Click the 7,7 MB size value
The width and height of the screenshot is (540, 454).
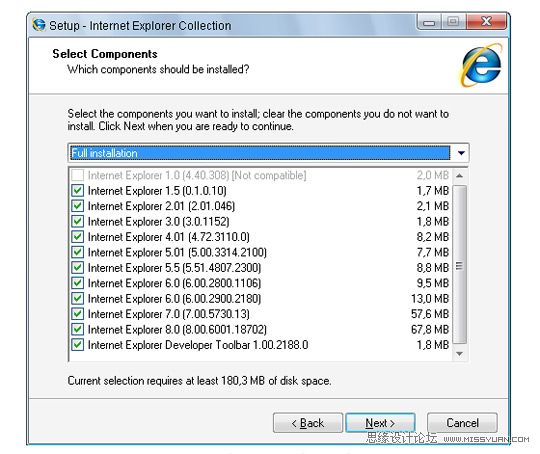point(433,252)
